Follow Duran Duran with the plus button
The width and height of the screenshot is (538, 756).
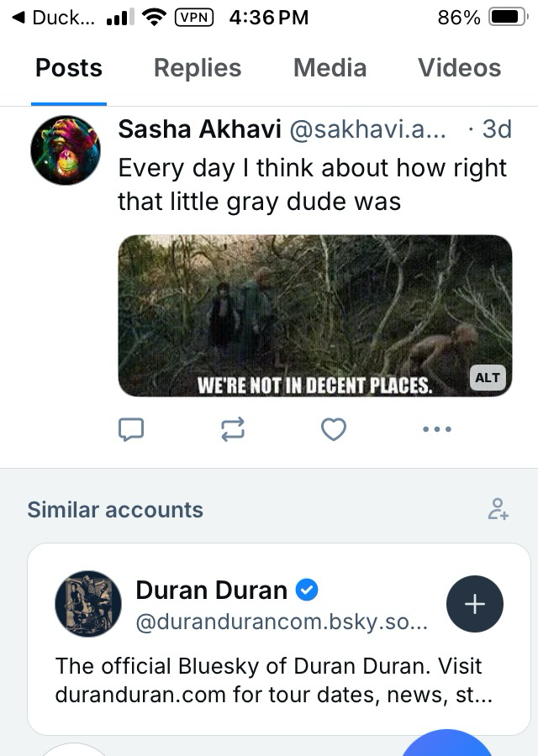474,604
